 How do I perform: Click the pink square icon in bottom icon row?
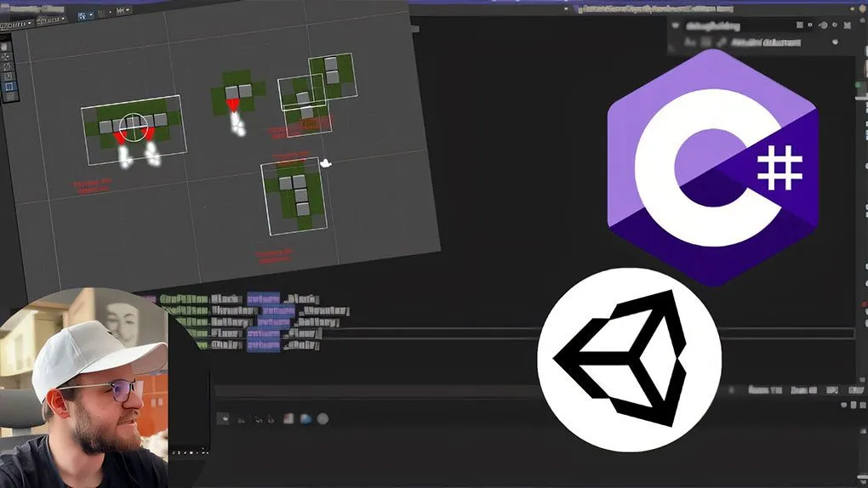(x=288, y=418)
